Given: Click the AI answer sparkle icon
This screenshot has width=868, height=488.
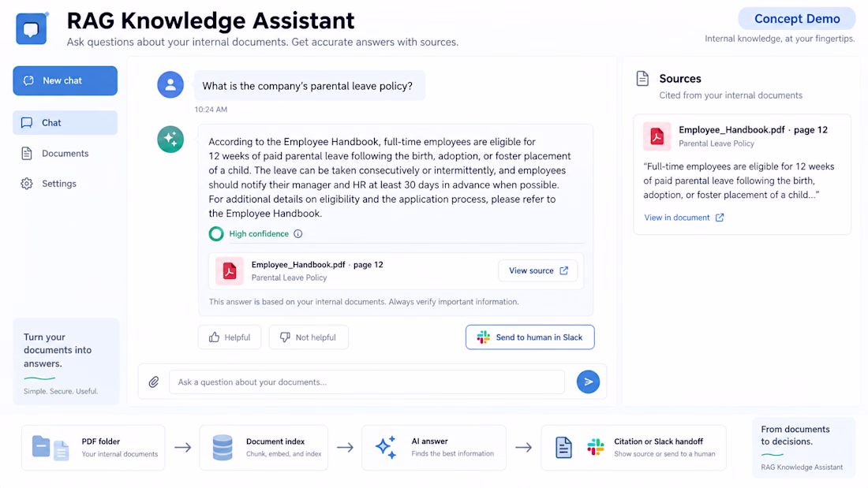Looking at the screenshot, I should pos(386,447).
